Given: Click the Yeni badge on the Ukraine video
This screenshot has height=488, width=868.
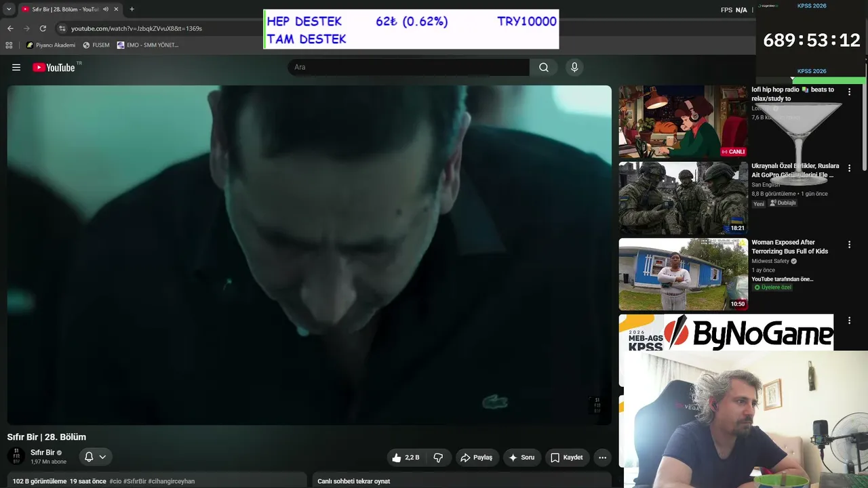Looking at the screenshot, I should 759,203.
